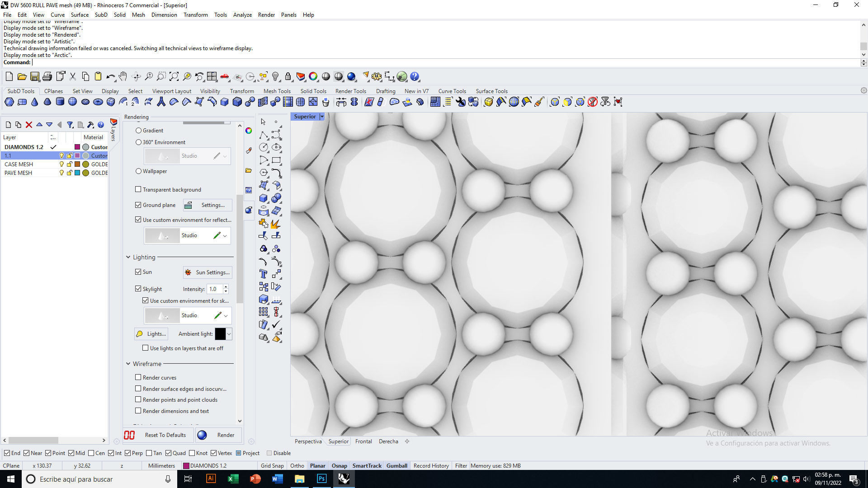Screen dimensions: 868x488
Task: Click the Lock objects padlock icon
Action: (288, 77)
